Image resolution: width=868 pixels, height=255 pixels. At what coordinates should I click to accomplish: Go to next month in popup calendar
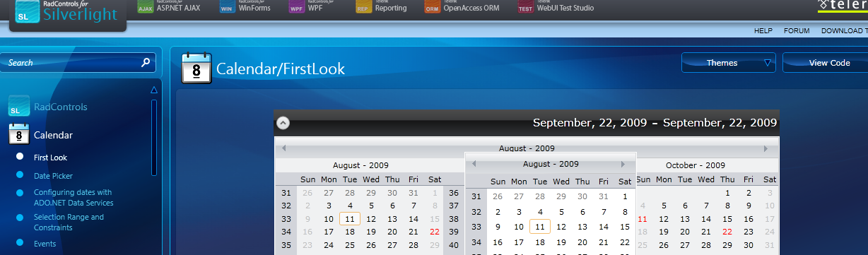[x=623, y=164]
